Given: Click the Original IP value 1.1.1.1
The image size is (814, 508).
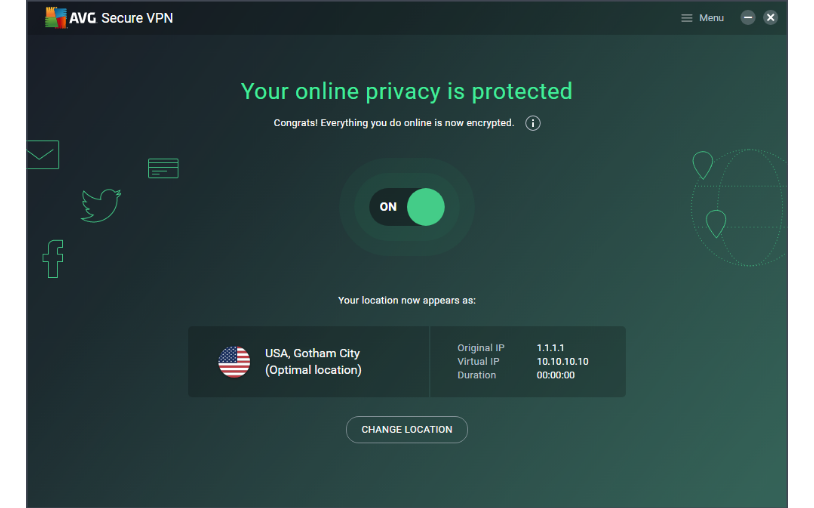Looking at the screenshot, I should (x=550, y=348).
